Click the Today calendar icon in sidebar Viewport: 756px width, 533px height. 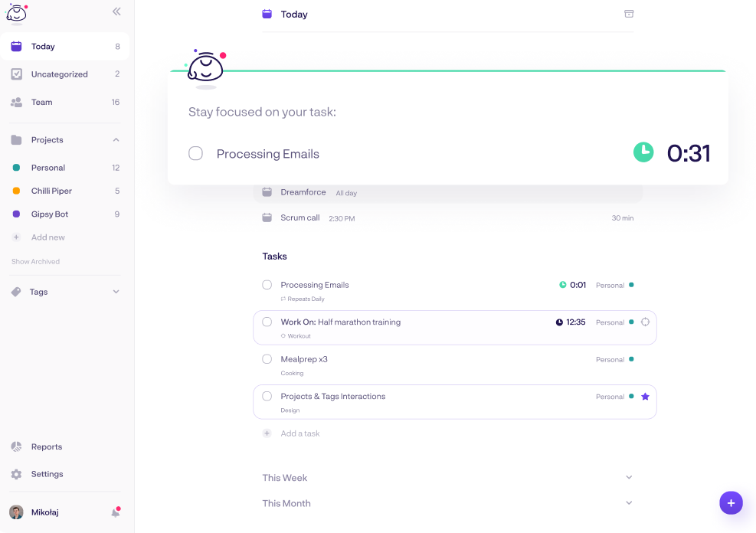(16, 46)
